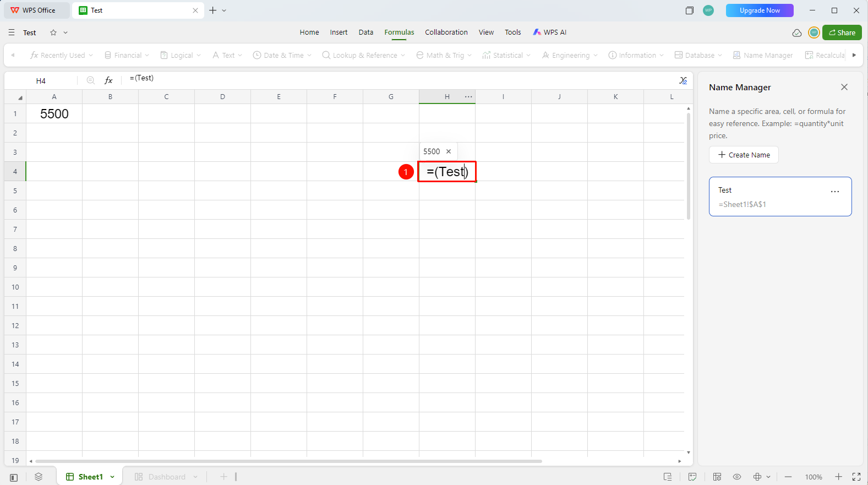Open the reading layout crosshair icon
This screenshot has width=868, height=485.
pos(757,477)
